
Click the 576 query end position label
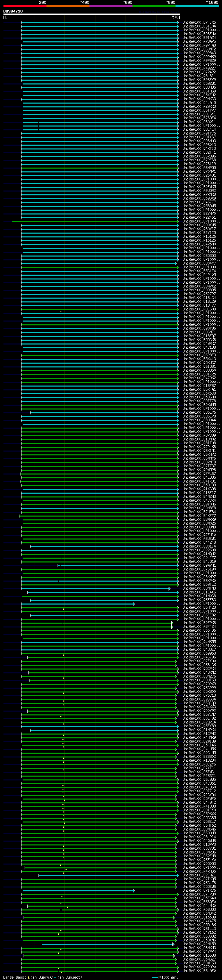click(175, 17)
